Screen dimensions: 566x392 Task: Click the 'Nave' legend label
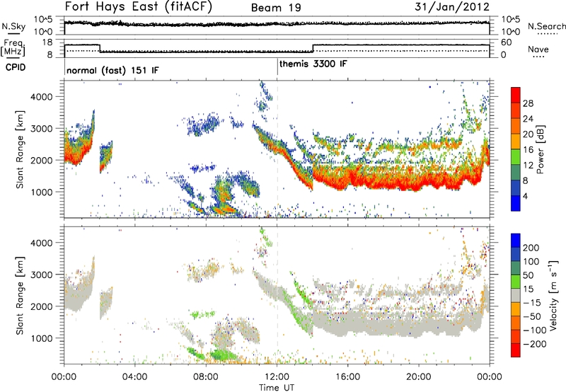tap(538, 50)
